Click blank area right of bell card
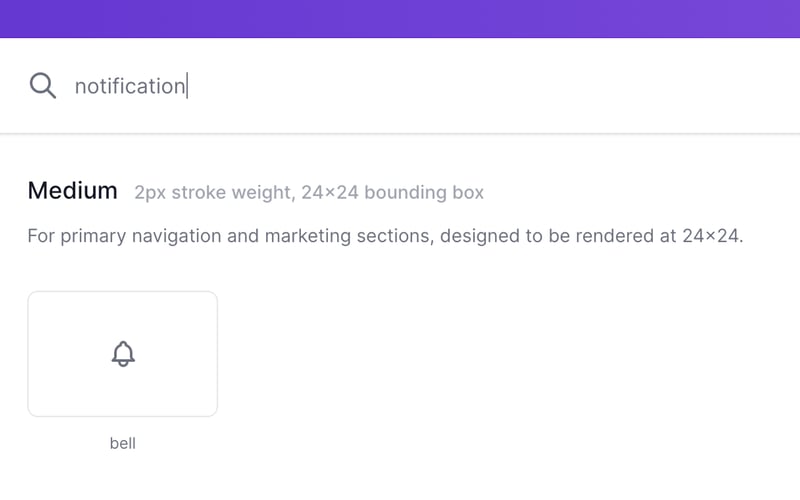The width and height of the screenshot is (800, 500). (x=500, y=353)
